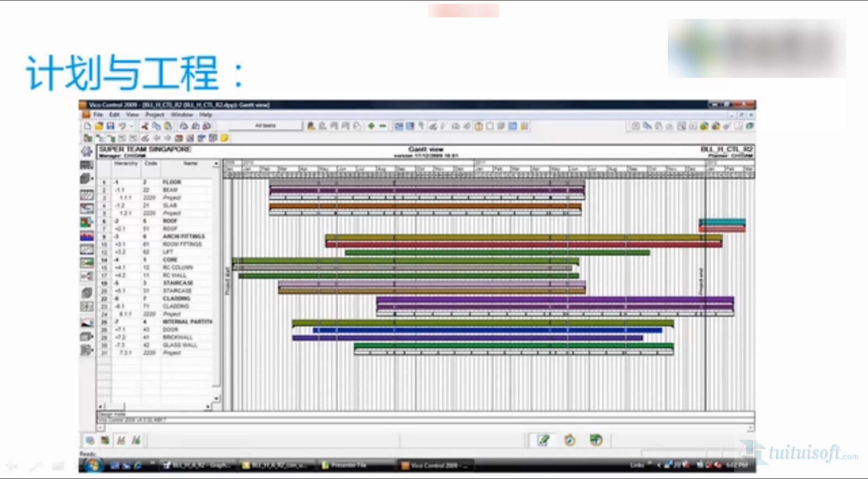868x479 pixels.
Task: Click the globe icon in bottom toolbar
Action: pos(596,440)
